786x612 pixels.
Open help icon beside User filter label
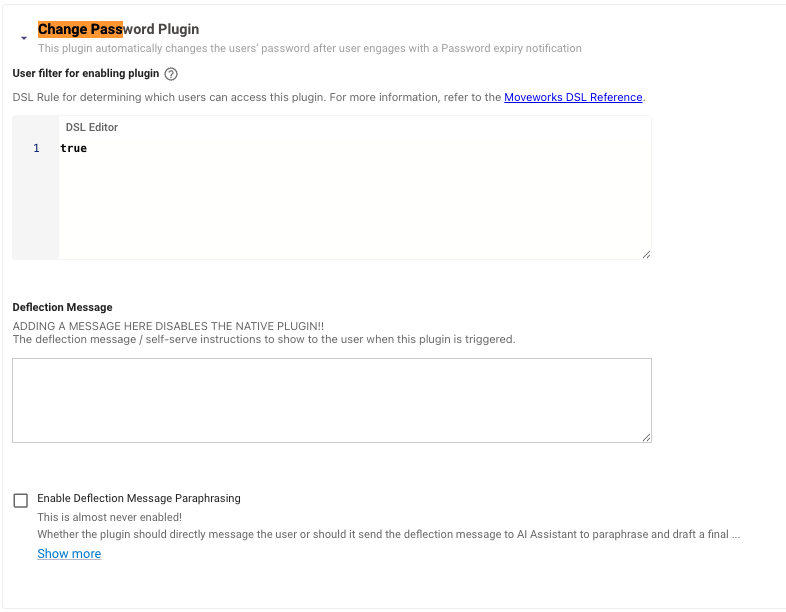[171, 74]
